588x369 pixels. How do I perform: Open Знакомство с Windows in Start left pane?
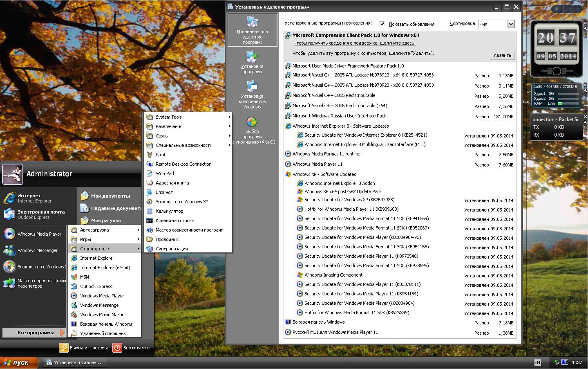tap(35, 267)
